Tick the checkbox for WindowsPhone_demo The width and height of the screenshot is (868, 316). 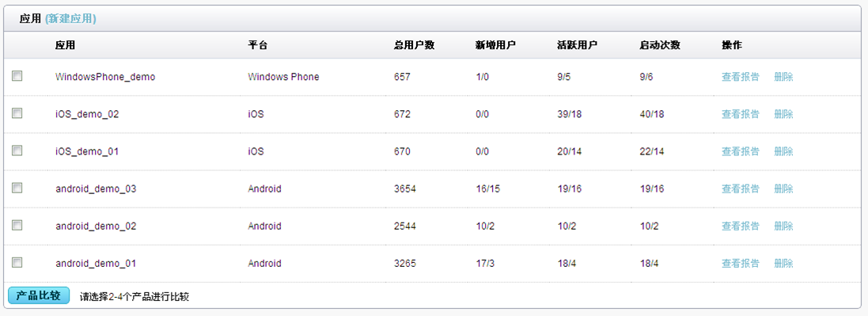[x=17, y=76]
